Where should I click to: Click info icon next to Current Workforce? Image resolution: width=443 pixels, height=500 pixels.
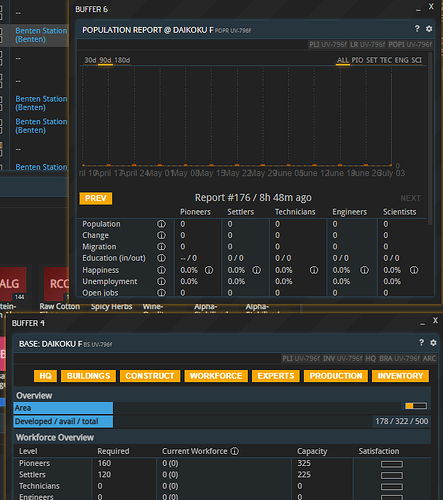coord(235,451)
